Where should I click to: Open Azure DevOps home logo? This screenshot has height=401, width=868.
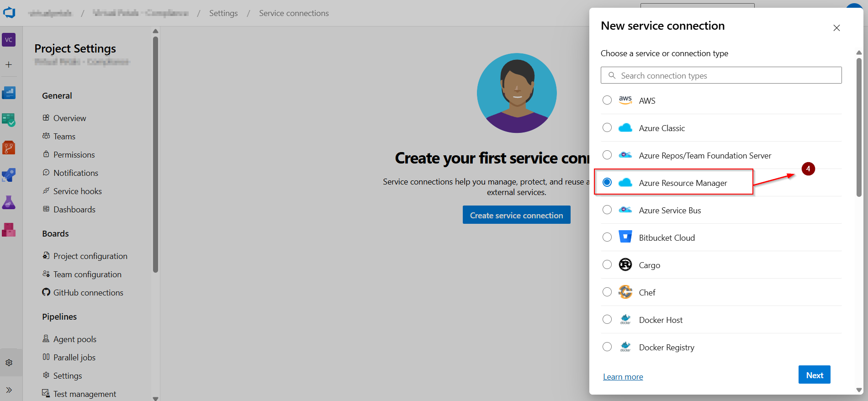(x=9, y=12)
